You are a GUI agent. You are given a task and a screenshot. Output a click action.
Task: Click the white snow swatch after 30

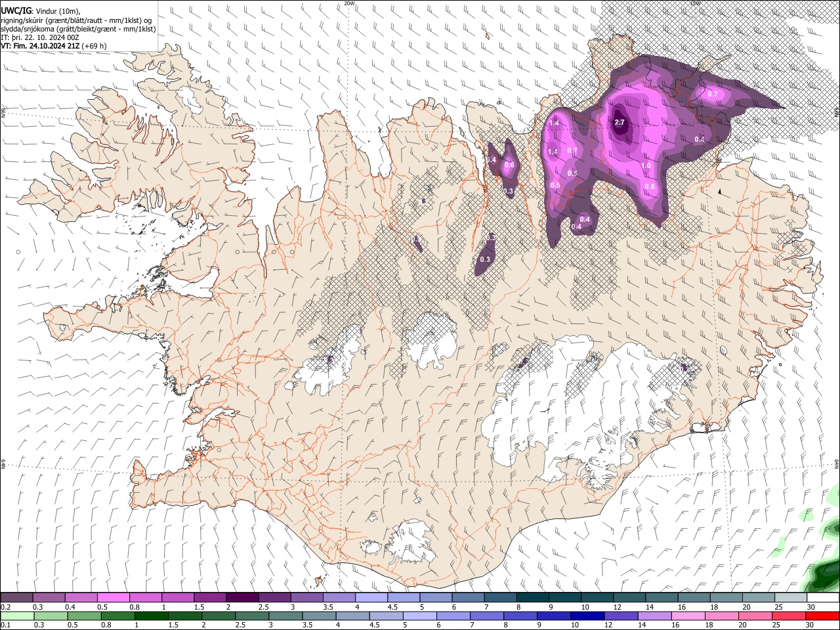(x=823, y=598)
